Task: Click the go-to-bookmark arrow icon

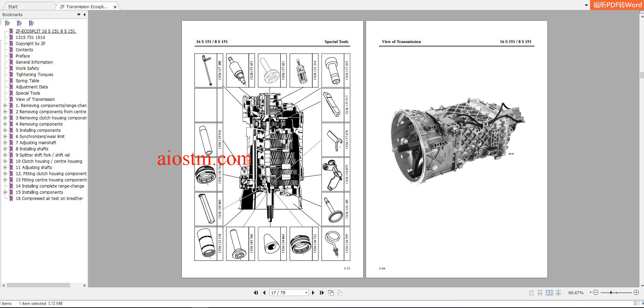Action: 31,23
